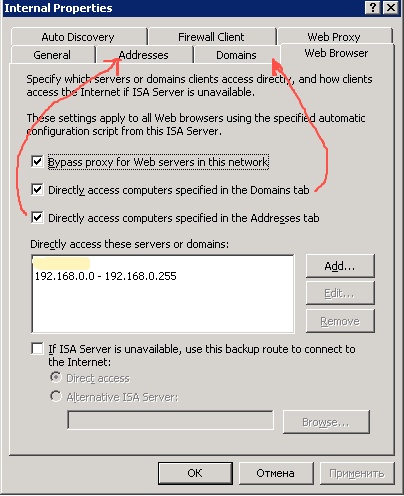
Task: Close the Internal Properties dialog
Action: [391, 7]
